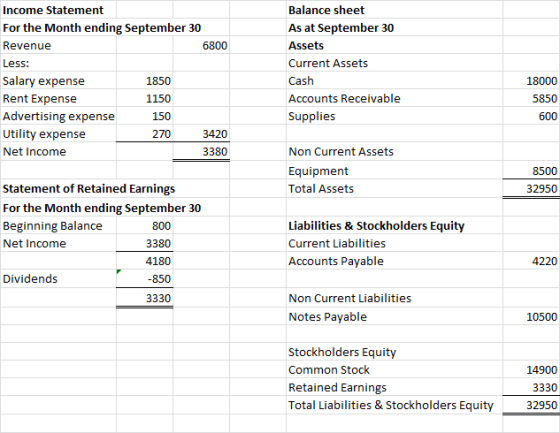Viewport: 560px width, 433px height.
Task: Click the 'Stockholders Equity' label
Action: click(342, 352)
